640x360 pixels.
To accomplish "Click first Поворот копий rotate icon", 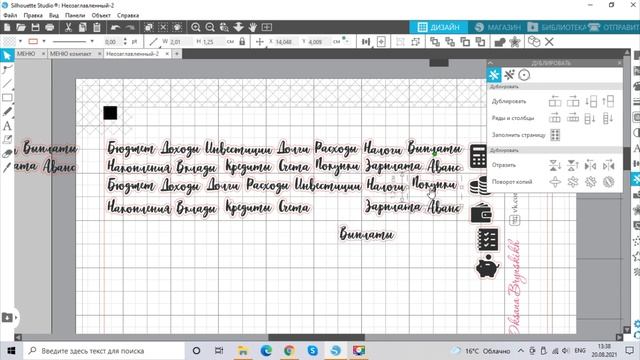I will (x=555, y=182).
